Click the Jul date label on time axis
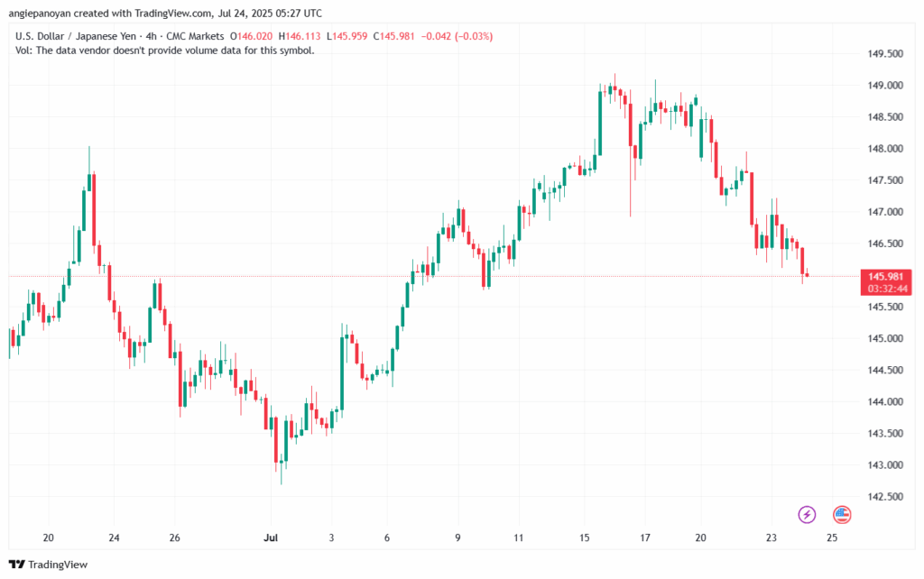Image resolution: width=924 pixels, height=579 pixels. [x=271, y=538]
